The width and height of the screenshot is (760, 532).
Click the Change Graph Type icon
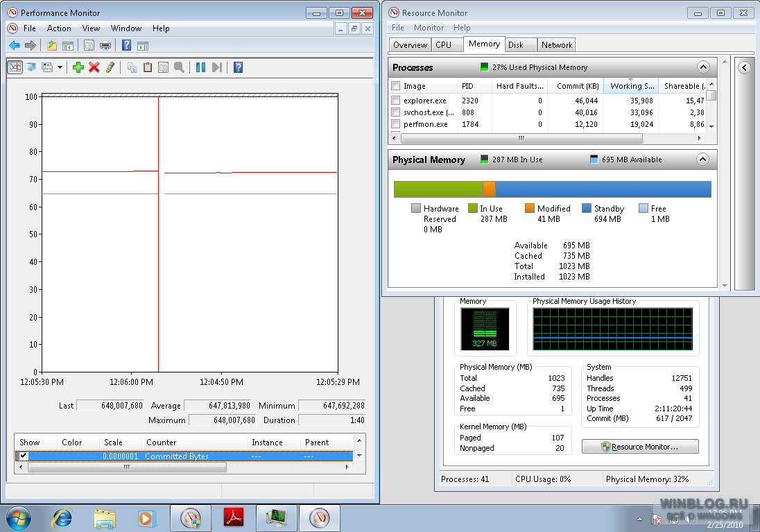(47, 67)
